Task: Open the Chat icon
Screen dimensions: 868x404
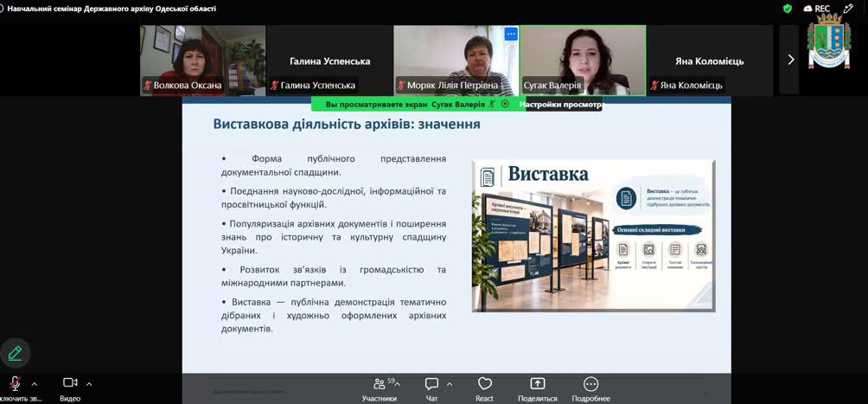Action: pyautogui.click(x=431, y=384)
